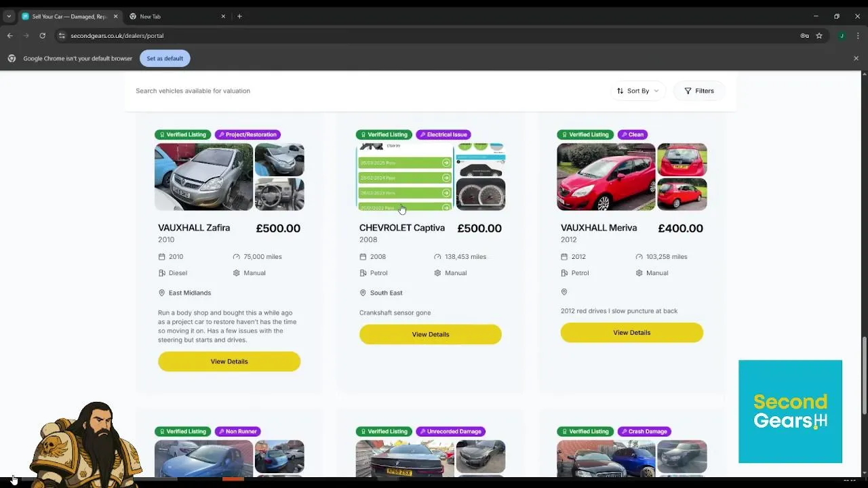
Task: Open the saved passwords key icon
Action: point(804,35)
